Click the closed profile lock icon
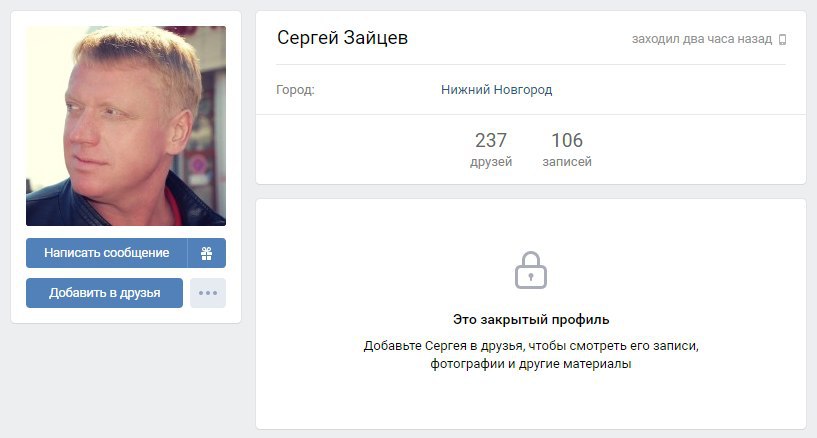This screenshot has height=438, width=817. pos(530,270)
